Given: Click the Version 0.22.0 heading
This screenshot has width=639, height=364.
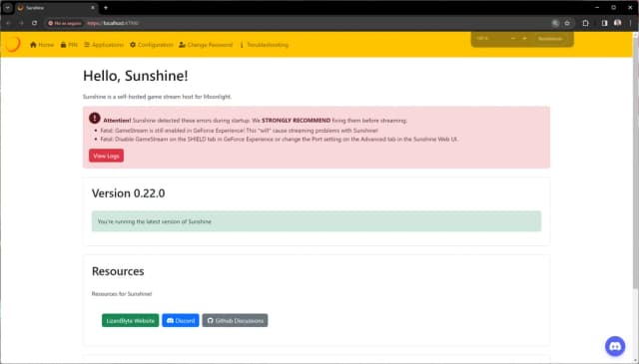Looking at the screenshot, I should click(x=129, y=193).
